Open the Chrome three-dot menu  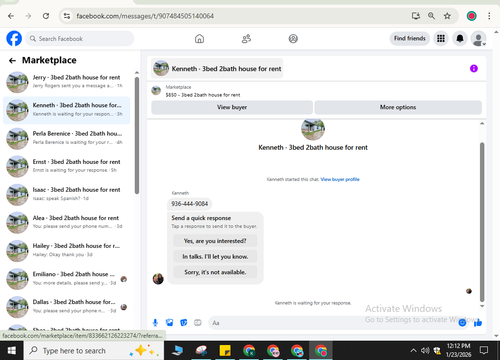489,16
